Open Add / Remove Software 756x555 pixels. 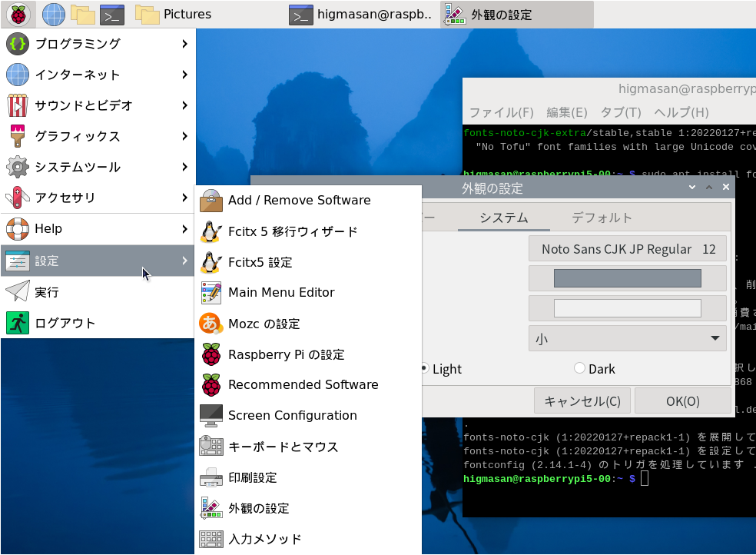299,201
